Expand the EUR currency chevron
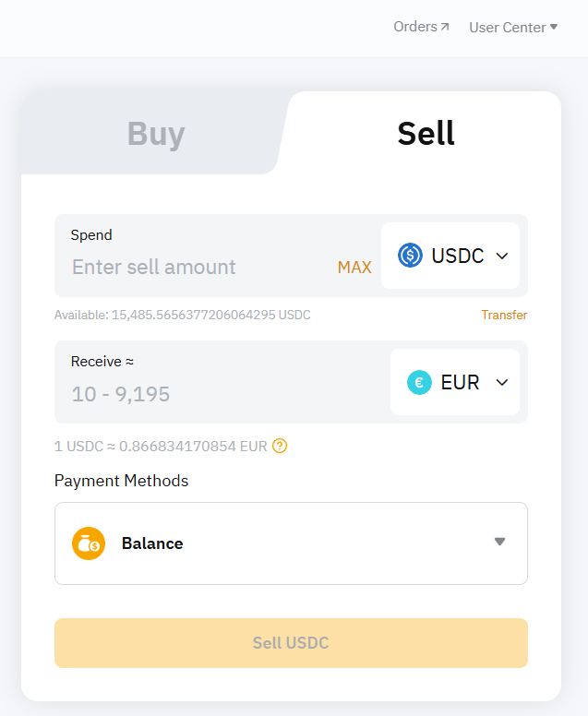 pos(502,382)
